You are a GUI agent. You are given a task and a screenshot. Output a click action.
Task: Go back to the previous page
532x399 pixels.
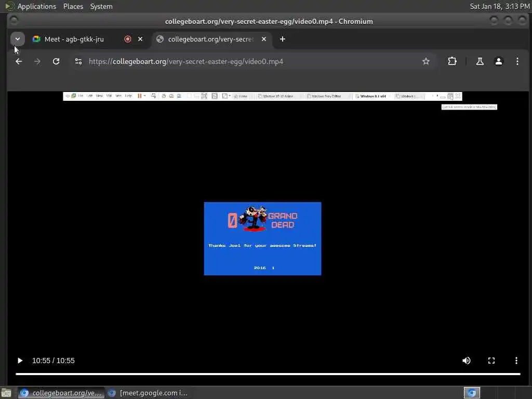coord(19,61)
